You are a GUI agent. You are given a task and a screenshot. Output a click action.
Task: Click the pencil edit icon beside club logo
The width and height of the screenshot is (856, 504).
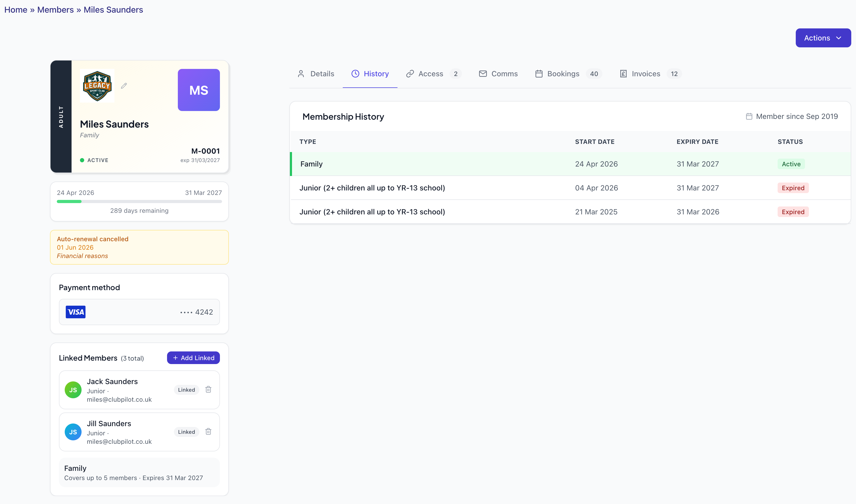(x=124, y=85)
